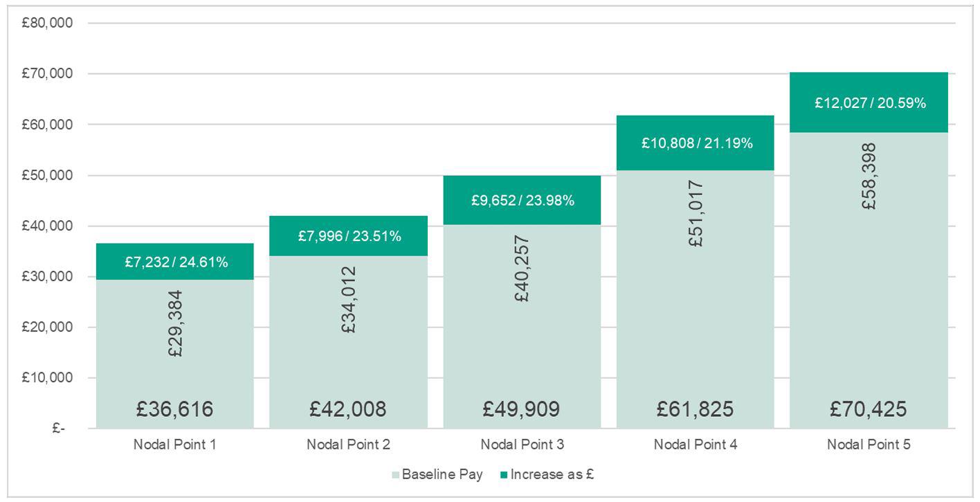Click the £29,384 baseline pay data label

point(176,323)
